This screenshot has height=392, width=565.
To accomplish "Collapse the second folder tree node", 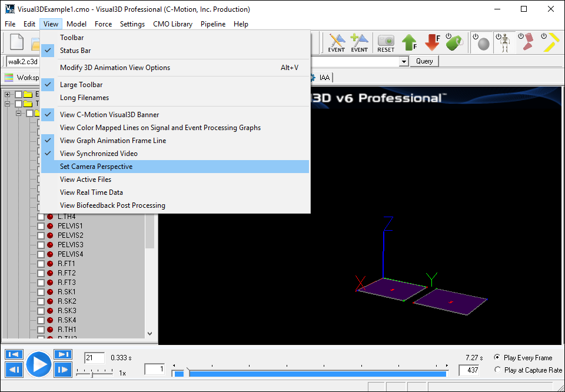I will coord(8,104).
